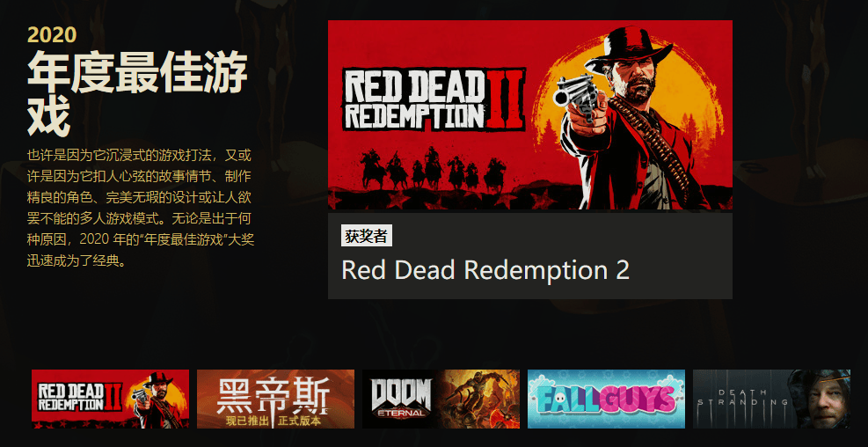Click the Doom Slayer artwork in DOOM thumbnail
Image resolution: width=868 pixels, height=447 pixels.
[x=478, y=399]
